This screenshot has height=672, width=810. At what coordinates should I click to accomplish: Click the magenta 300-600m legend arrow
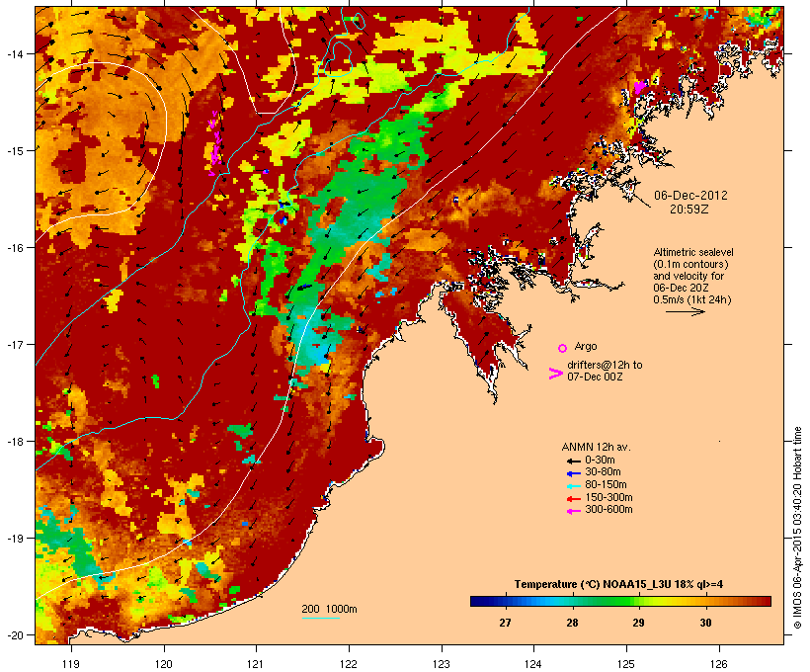coord(573,511)
